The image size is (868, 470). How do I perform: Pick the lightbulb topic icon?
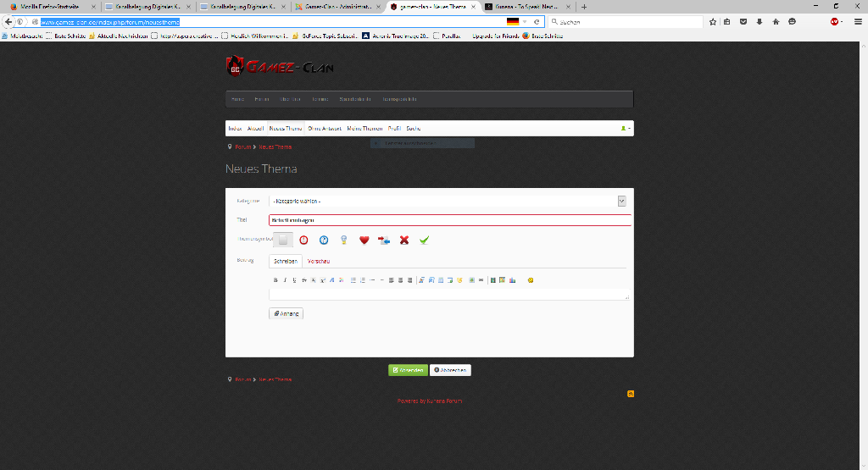(343, 241)
